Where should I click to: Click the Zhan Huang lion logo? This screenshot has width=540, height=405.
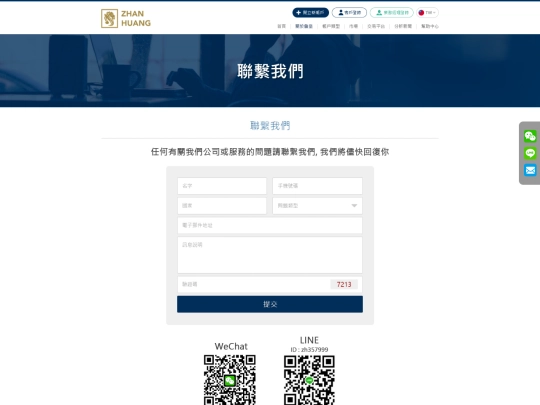coord(110,19)
